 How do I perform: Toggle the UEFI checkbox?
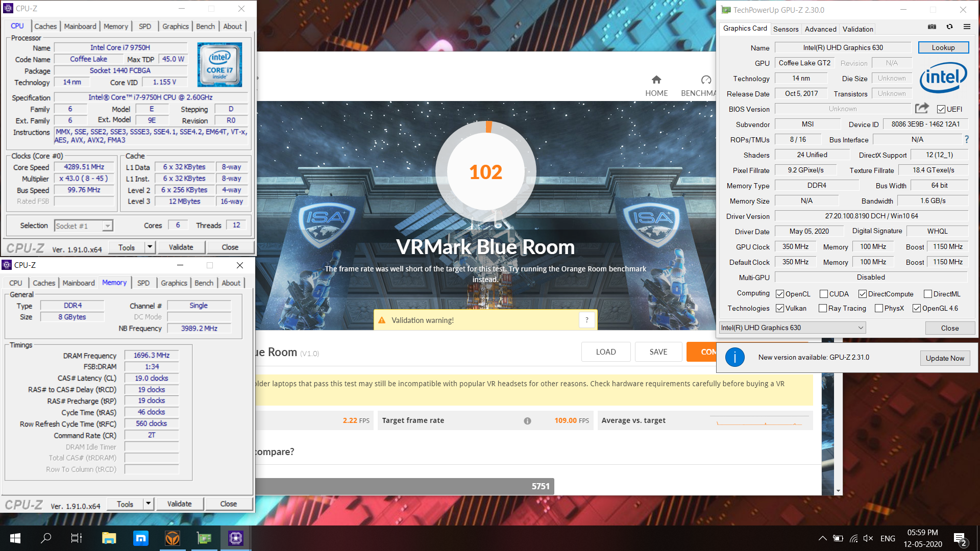[x=941, y=109]
